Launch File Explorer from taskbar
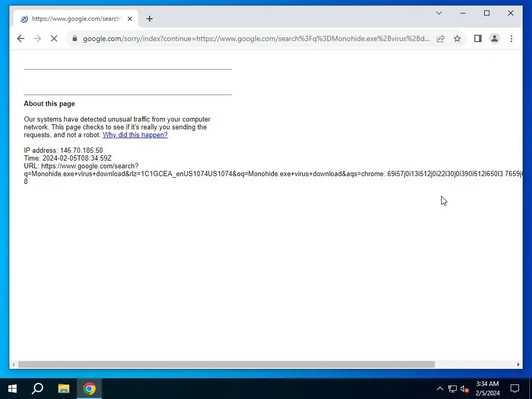 tap(63, 389)
